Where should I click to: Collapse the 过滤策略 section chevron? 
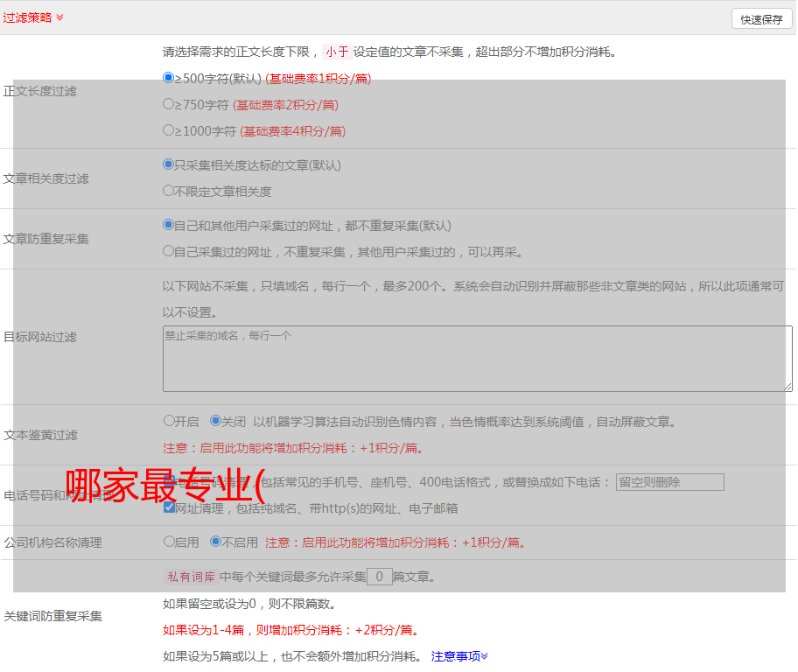point(59,17)
